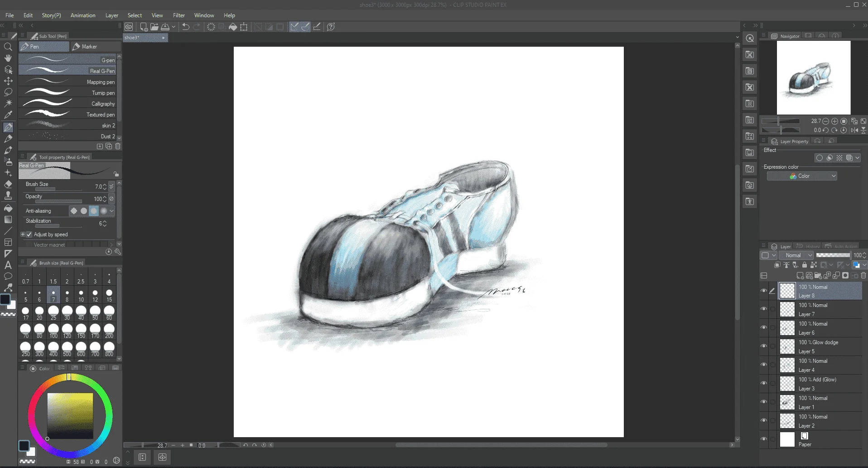Select the Mapping pen brush

[x=67, y=82]
